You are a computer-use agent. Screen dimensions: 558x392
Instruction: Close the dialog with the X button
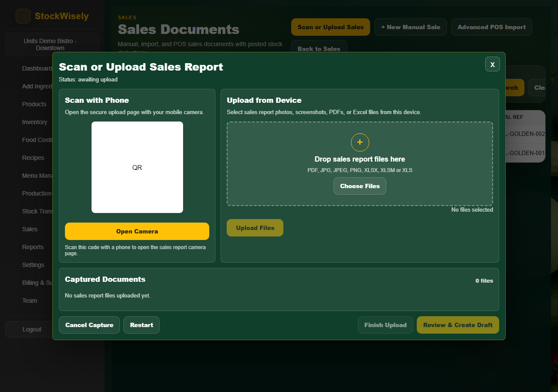493,64
